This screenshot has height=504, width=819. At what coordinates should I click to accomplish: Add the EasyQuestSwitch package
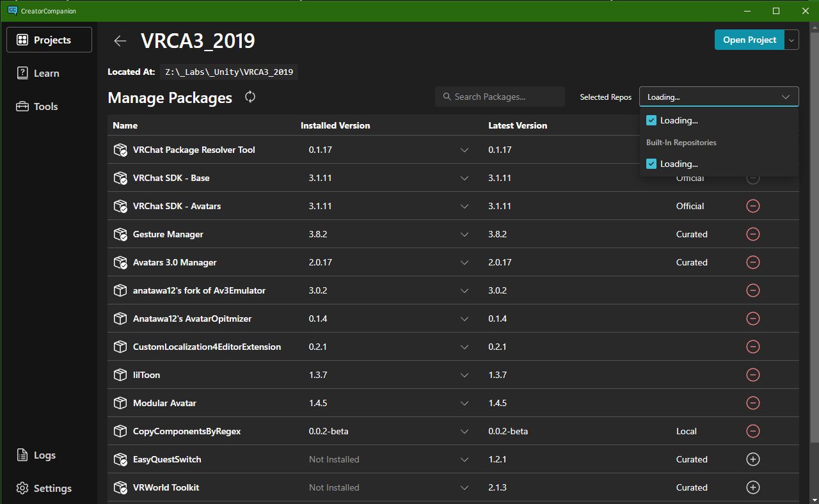point(753,459)
